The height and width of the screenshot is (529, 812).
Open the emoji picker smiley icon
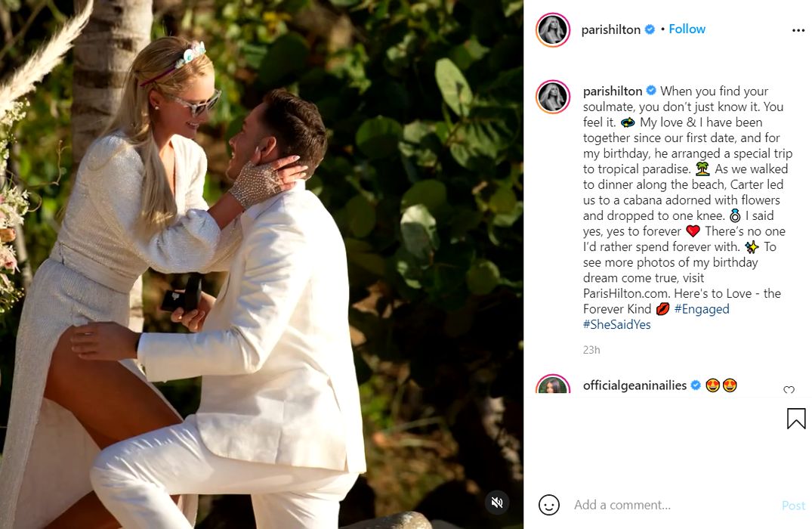tap(549, 505)
